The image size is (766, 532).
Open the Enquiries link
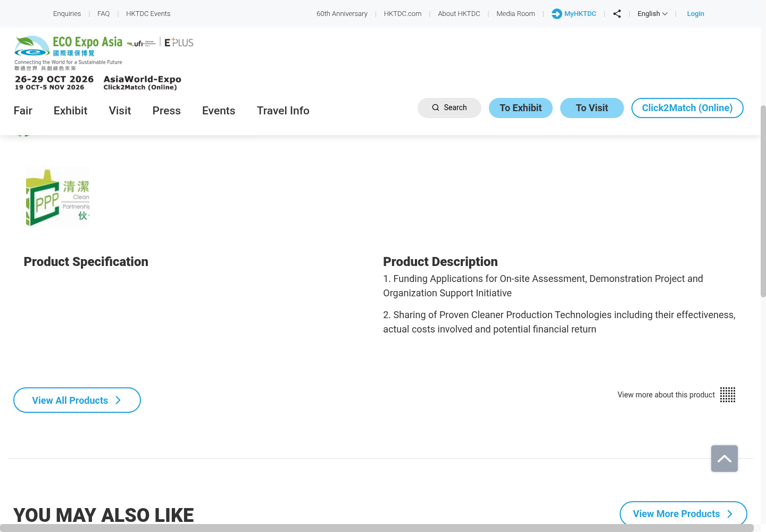[67, 14]
